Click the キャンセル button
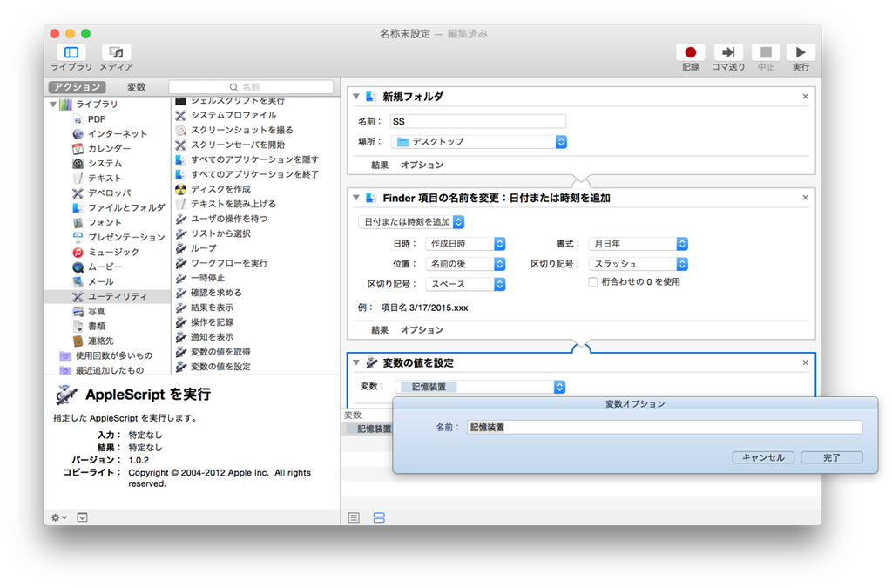The height and width of the screenshot is (588, 892). pyautogui.click(x=763, y=457)
